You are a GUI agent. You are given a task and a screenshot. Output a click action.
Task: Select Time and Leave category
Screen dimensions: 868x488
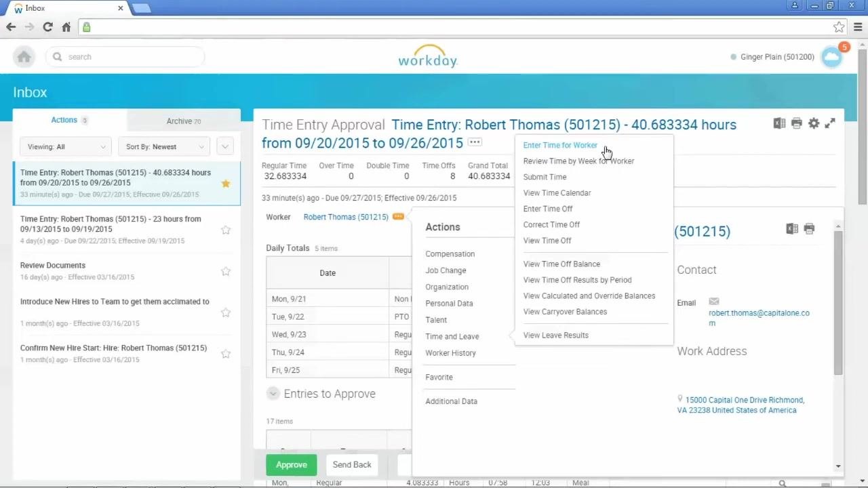[452, 336]
